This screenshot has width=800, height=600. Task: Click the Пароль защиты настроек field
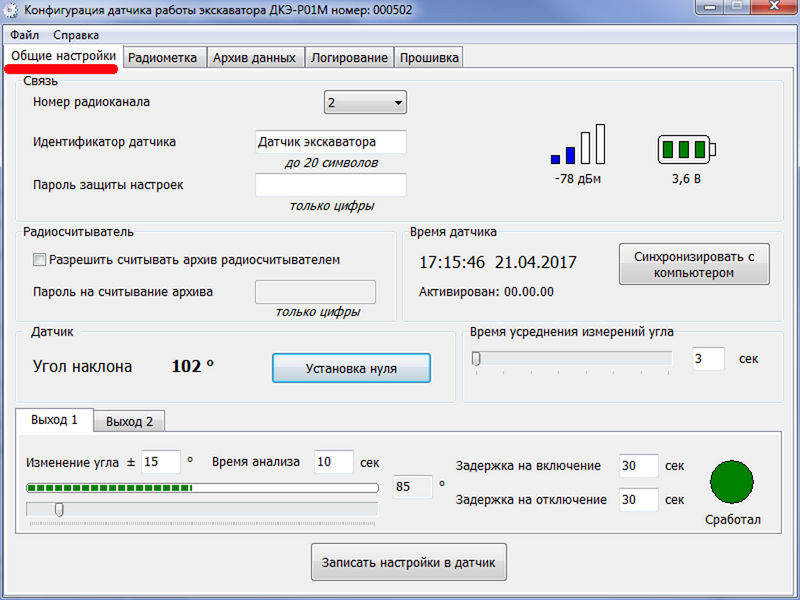[x=331, y=185]
